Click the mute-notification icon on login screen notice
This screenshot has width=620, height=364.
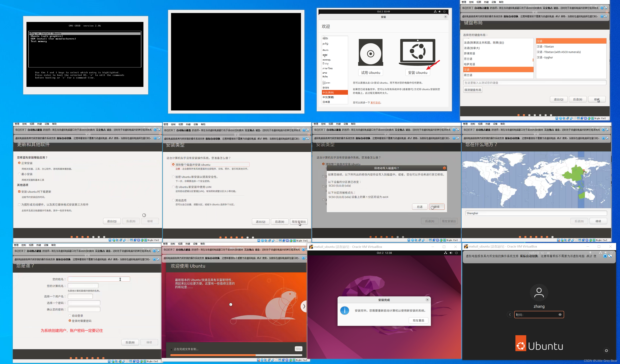(610, 256)
